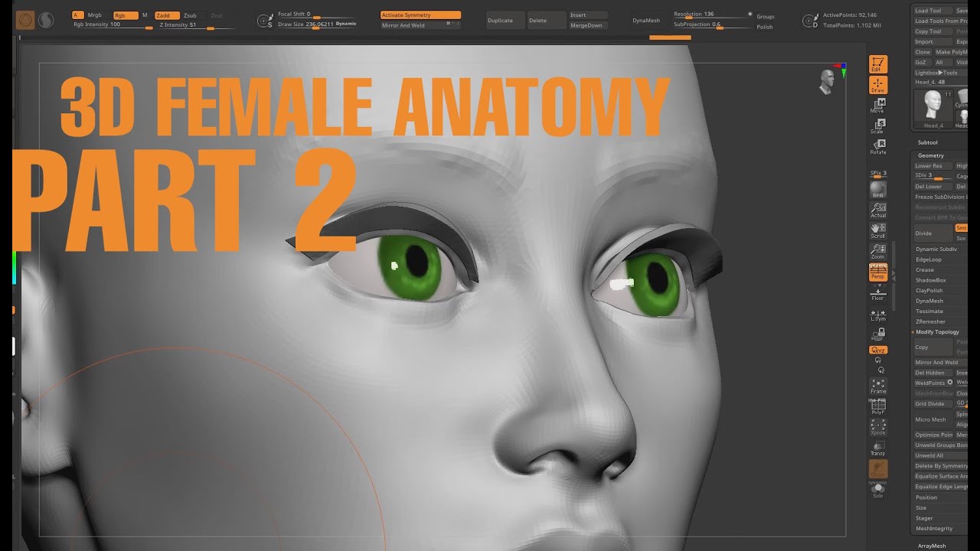Viewport: 980px width, 551px height.
Task: Click the Duplicate button
Action: tap(506, 21)
